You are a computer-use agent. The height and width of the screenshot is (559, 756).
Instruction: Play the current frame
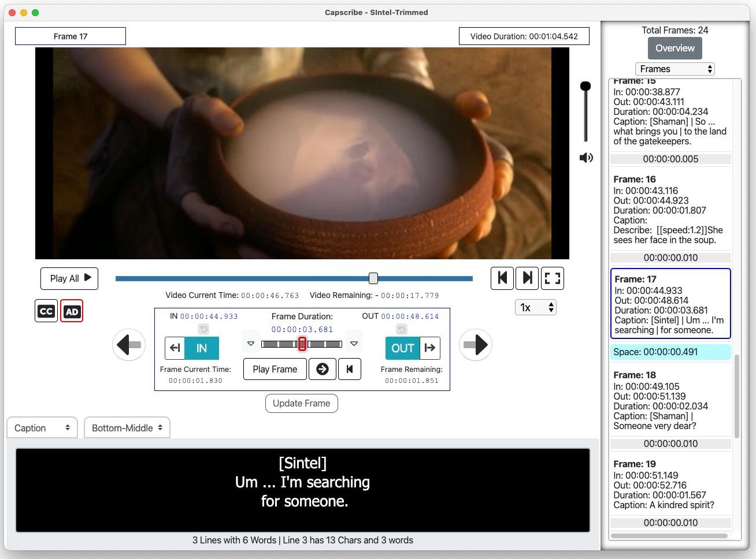[275, 369]
